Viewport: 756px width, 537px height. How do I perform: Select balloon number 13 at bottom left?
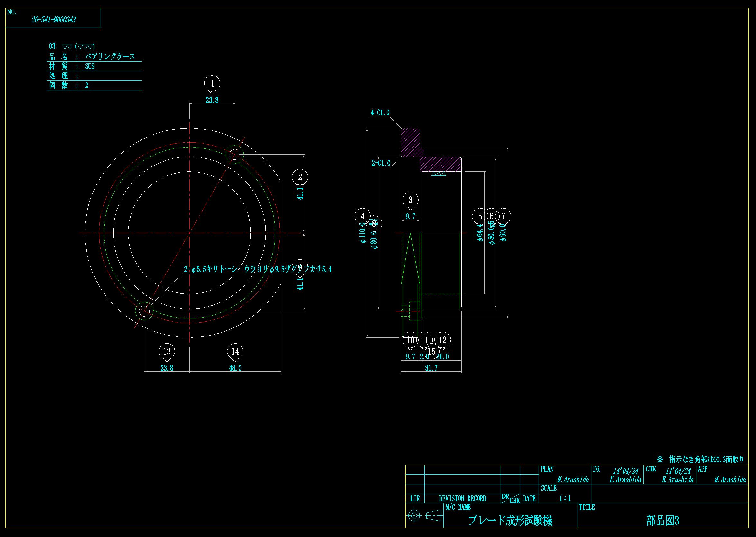[x=167, y=351]
